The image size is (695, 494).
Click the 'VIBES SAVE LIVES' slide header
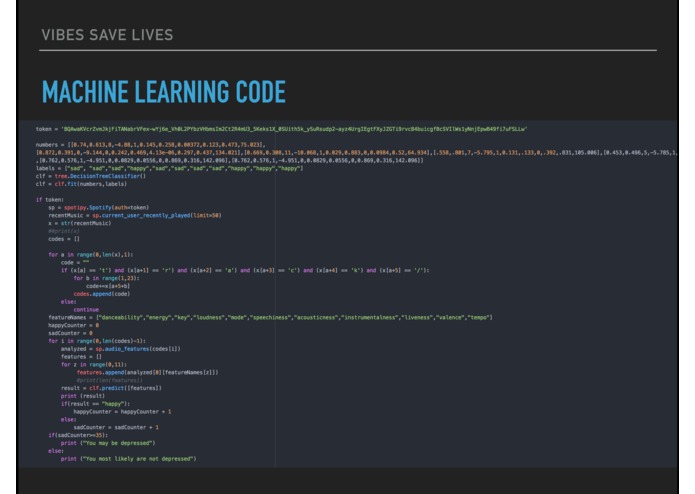pyautogui.click(x=107, y=35)
